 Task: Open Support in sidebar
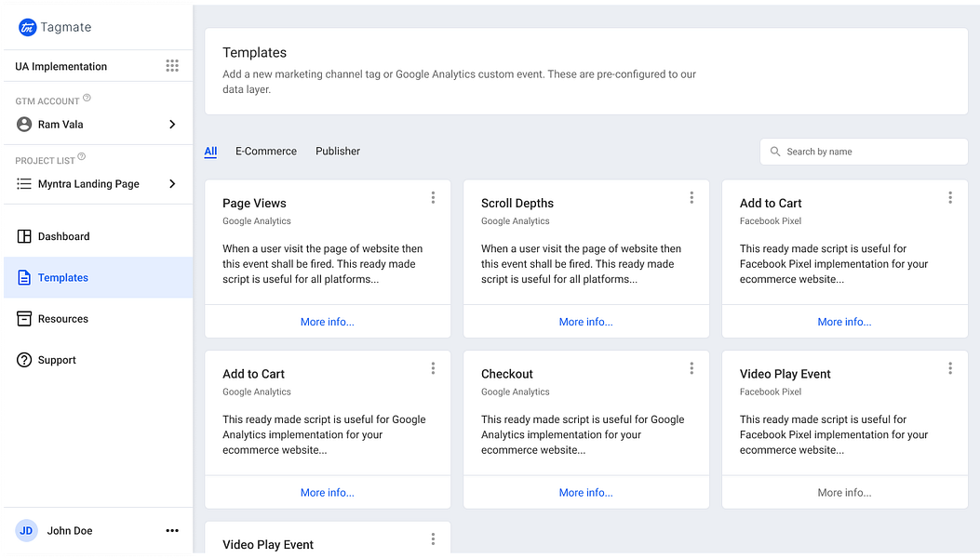(98, 360)
